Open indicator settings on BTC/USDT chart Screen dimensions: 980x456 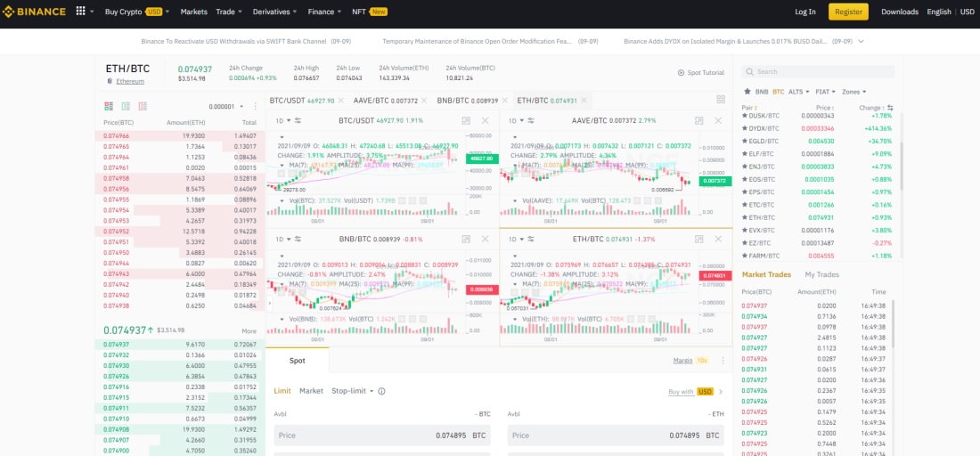[x=298, y=120]
